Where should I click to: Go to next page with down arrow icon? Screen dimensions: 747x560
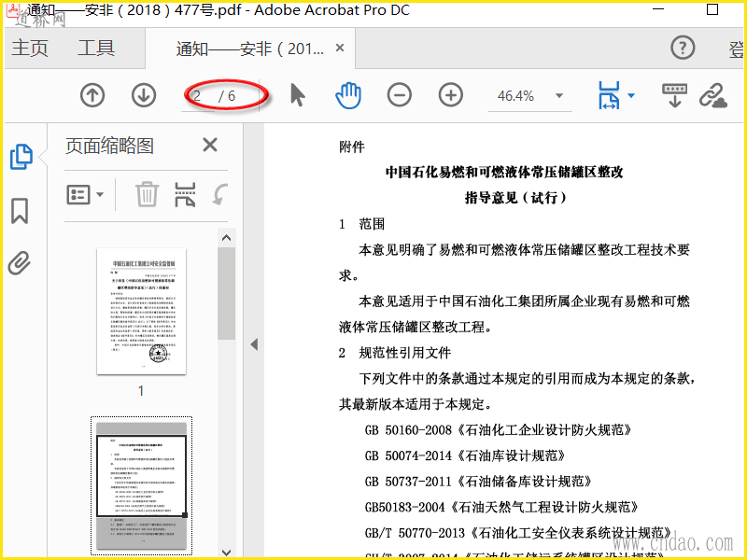pyautogui.click(x=144, y=95)
